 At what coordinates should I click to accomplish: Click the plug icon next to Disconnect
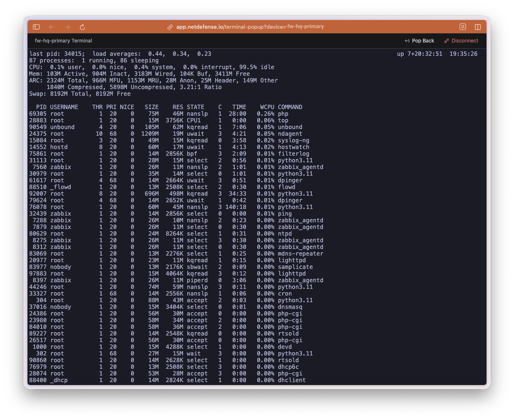[447, 41]
